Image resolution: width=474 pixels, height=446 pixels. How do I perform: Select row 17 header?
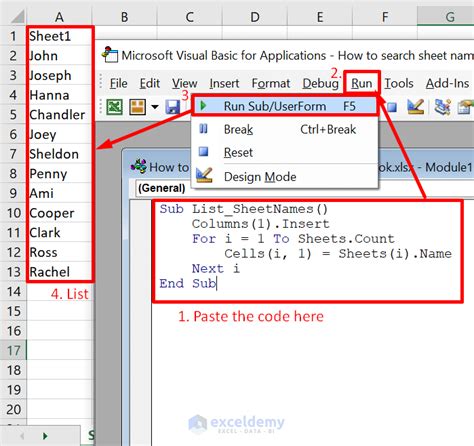click(x=13, y=351)
